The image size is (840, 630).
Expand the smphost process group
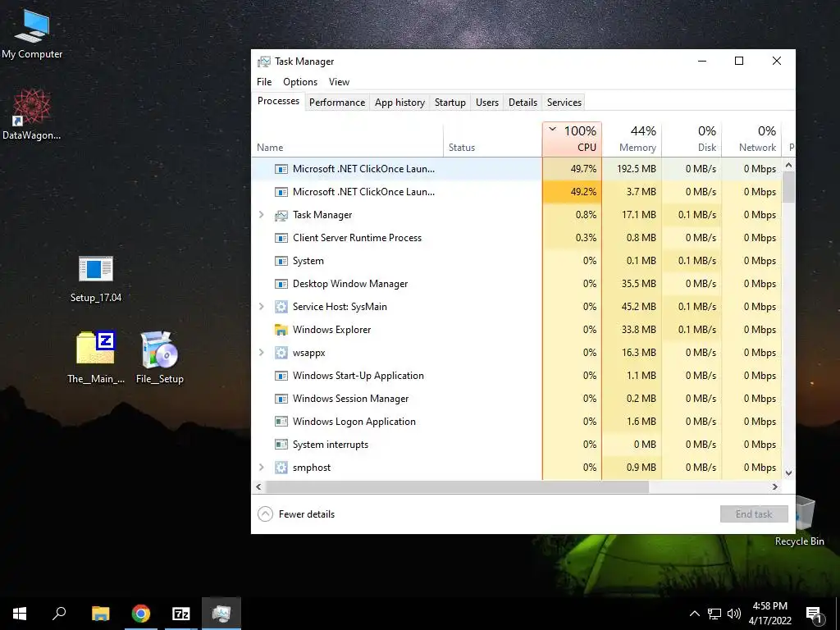[x=262, y=467]
